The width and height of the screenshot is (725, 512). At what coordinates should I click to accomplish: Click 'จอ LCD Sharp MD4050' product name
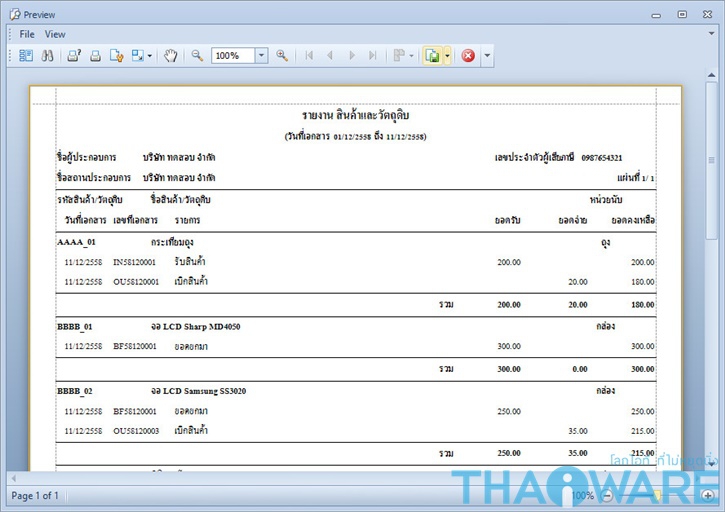coord(196,327)
